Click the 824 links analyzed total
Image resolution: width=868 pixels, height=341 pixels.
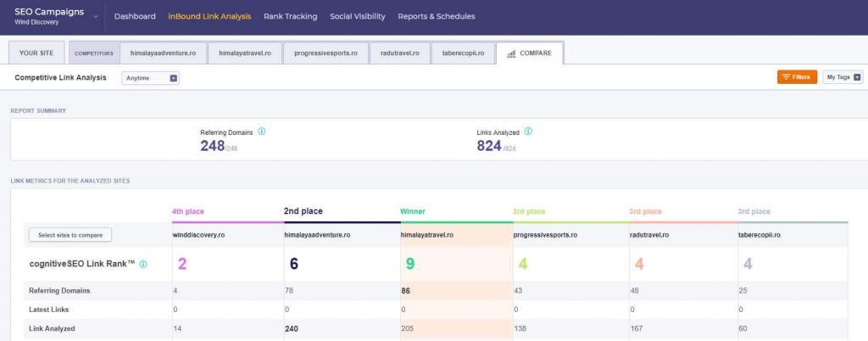coord(489,146)
